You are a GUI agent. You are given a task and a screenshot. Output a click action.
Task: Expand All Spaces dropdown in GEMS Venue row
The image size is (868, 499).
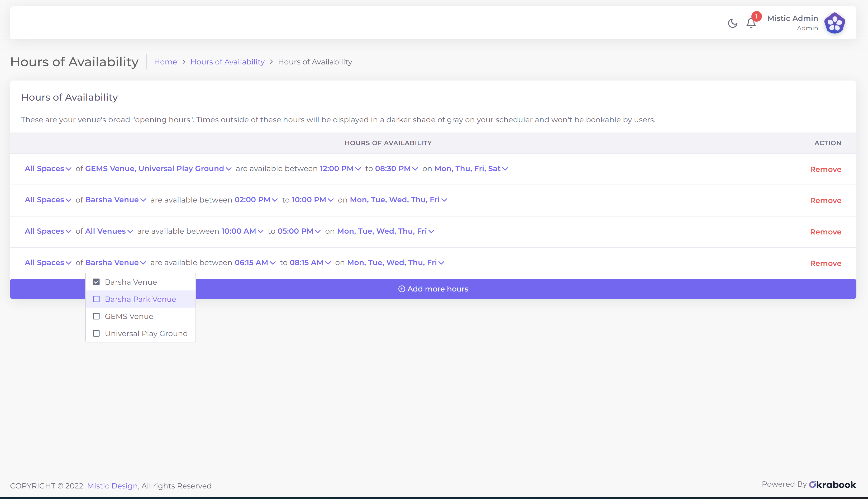tap(48, 169)
